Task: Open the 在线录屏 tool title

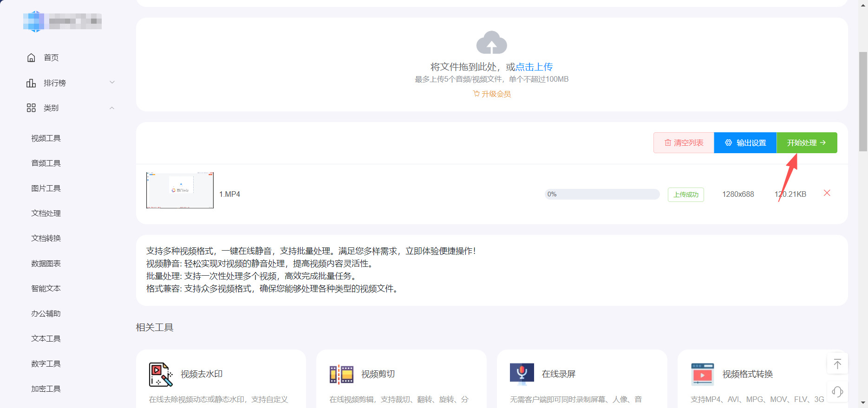Action: coord(559,374)
